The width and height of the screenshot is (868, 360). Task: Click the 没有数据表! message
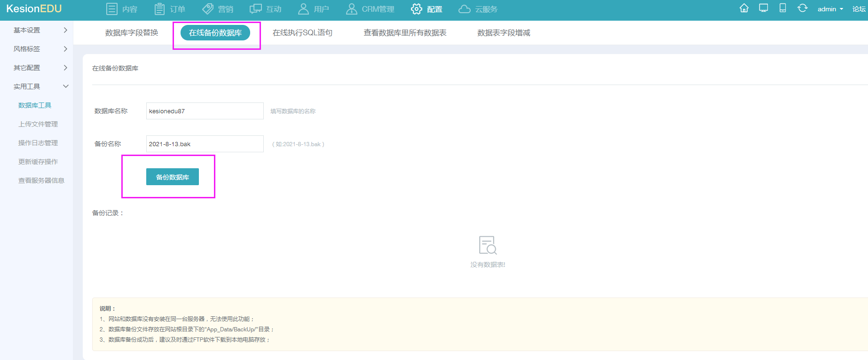tap(488, 265)
